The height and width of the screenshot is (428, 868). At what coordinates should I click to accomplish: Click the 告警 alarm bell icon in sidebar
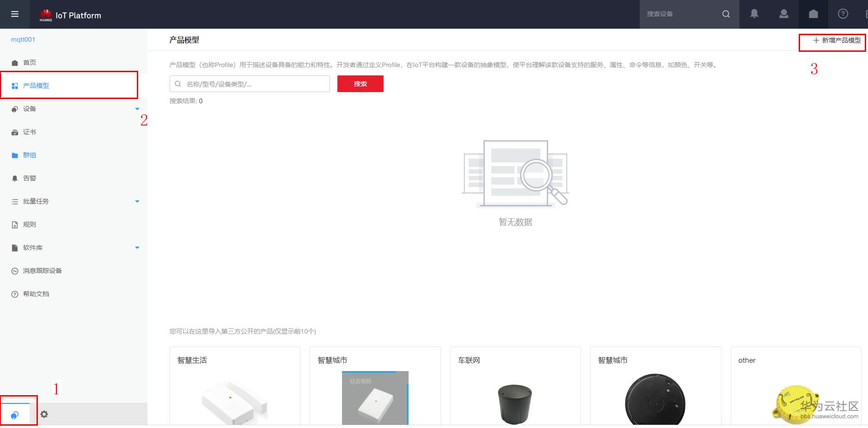point(15,178)
